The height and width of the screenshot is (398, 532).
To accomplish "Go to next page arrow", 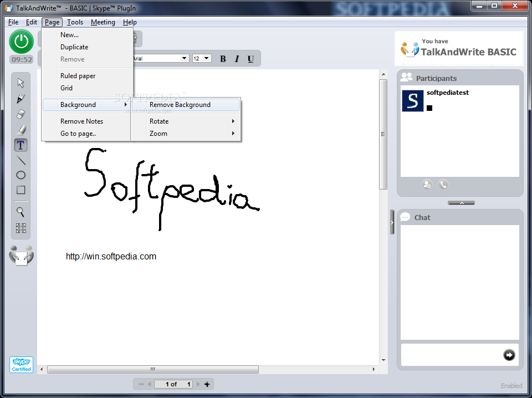I will 198,385.
